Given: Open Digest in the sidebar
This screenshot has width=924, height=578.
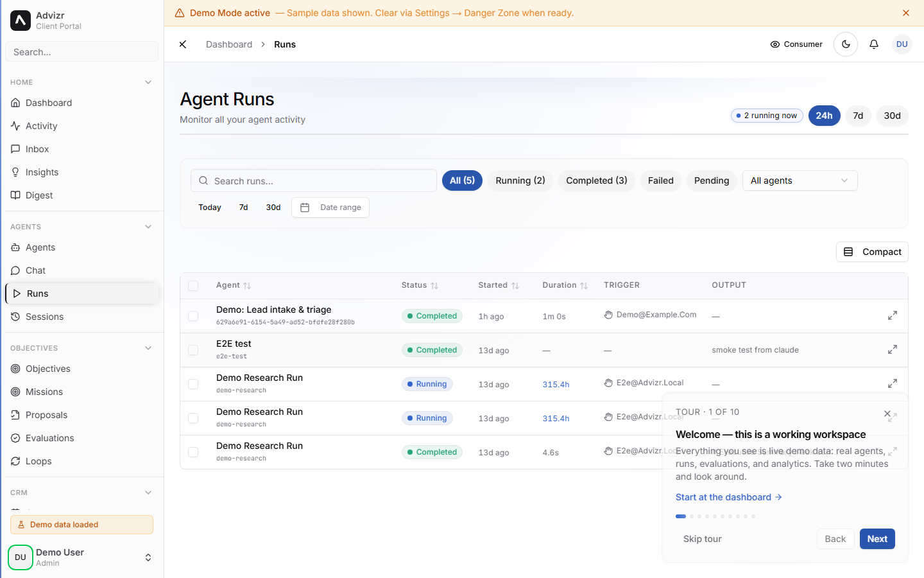Looking at the screenshot, I should 81,195.
